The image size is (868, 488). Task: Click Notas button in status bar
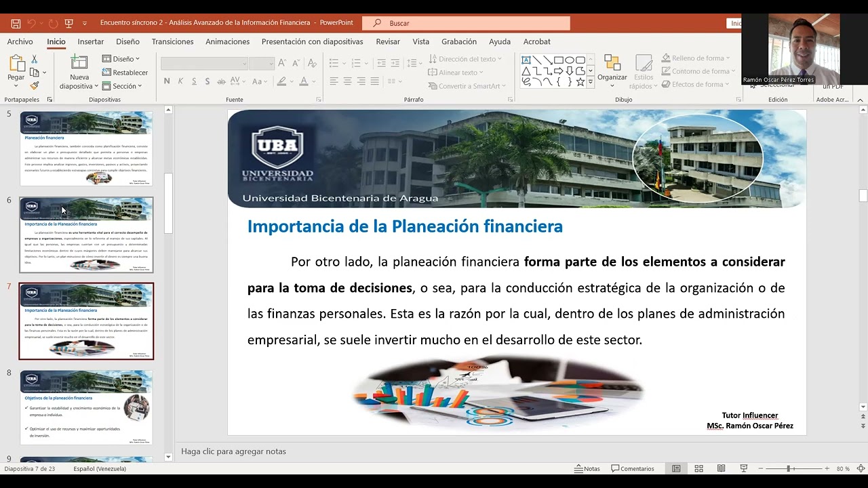(587, 468)
